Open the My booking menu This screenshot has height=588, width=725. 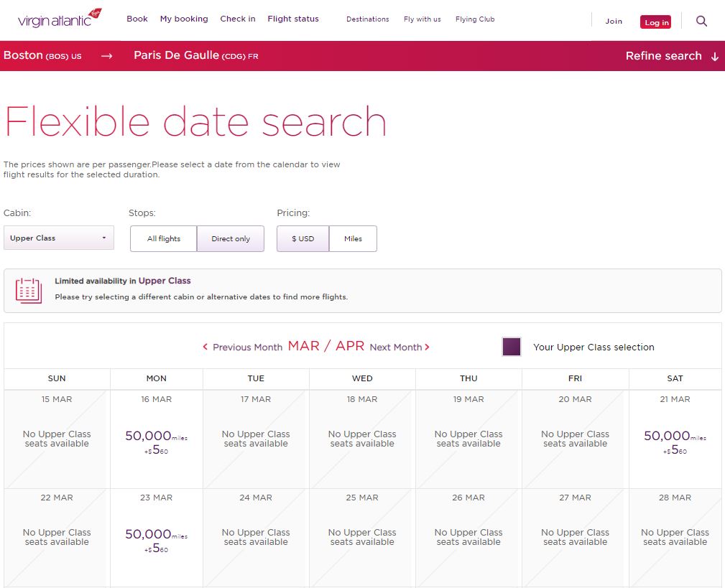click(x=184, y=19)
